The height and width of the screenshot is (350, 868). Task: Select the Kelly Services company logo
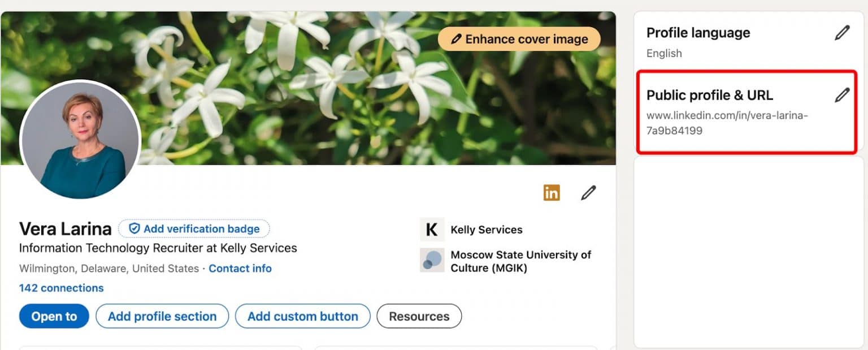[432, 230]
